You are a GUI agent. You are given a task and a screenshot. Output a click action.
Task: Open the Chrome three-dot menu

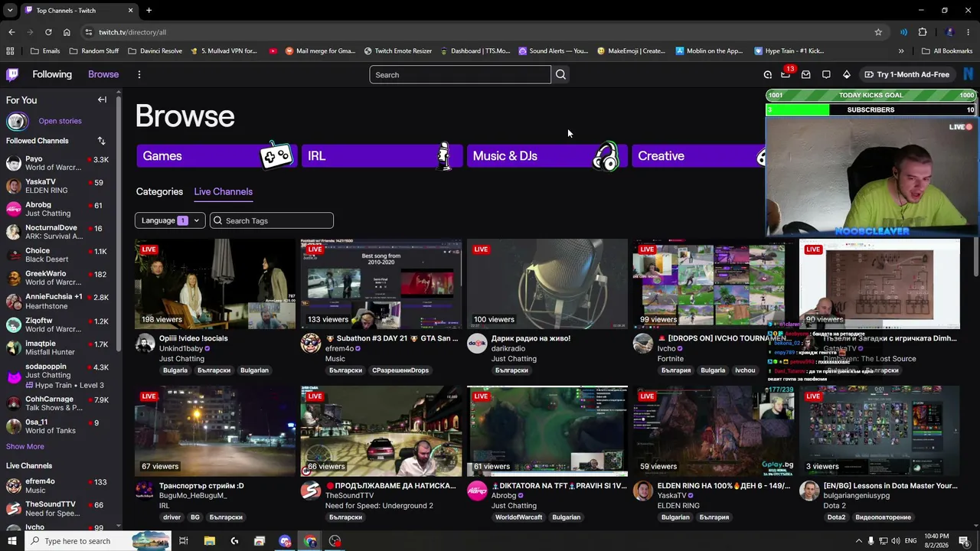[x=969, y=32]
